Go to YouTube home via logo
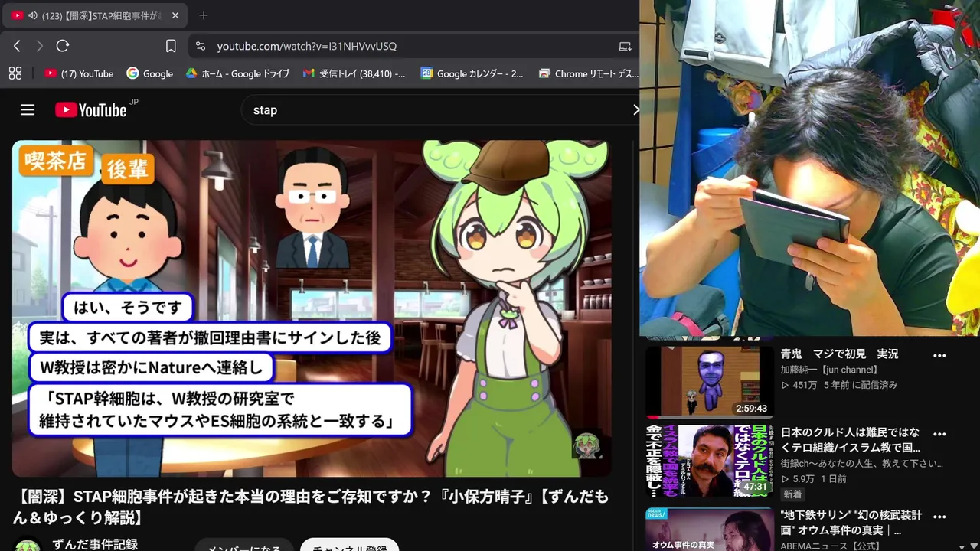The height and width of the screenshot is (551, 980). [91, 110]
